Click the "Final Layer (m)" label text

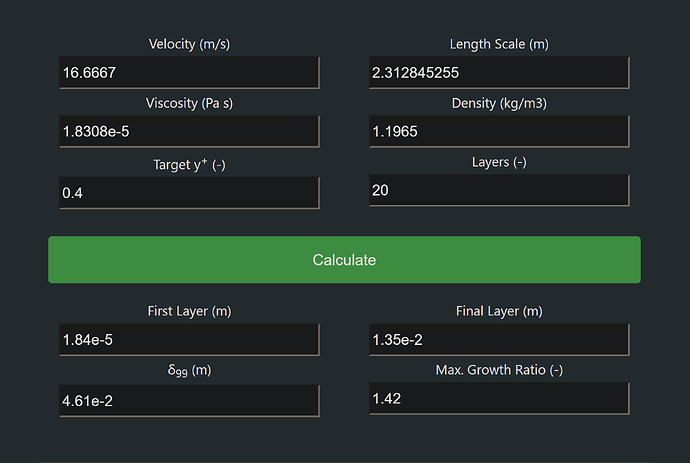click(x=499, y=311)
